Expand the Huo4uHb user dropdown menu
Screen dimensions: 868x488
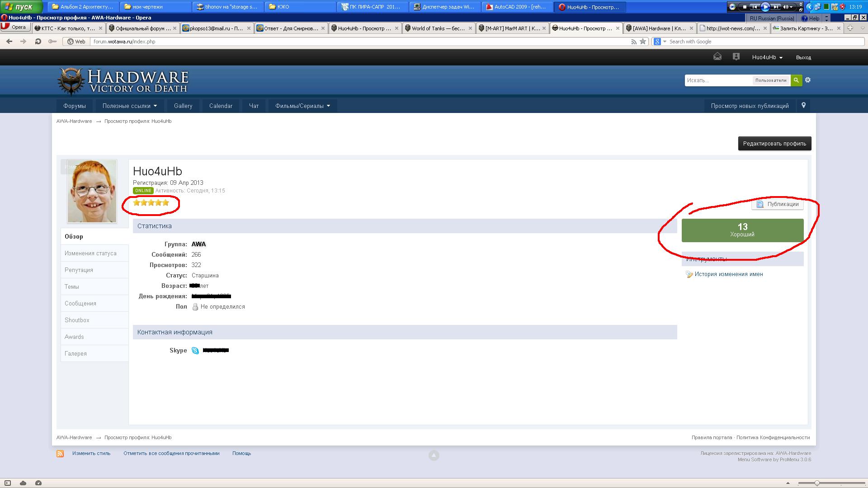(x=767, y=57)
